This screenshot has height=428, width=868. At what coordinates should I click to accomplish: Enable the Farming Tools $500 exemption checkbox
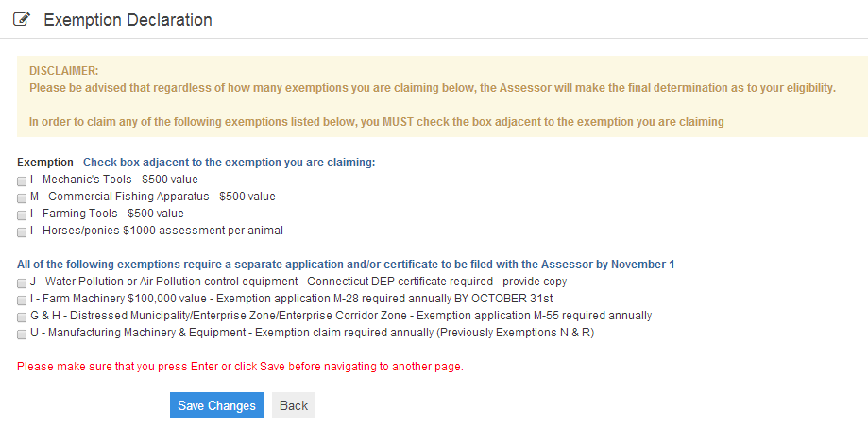(22, 215)
